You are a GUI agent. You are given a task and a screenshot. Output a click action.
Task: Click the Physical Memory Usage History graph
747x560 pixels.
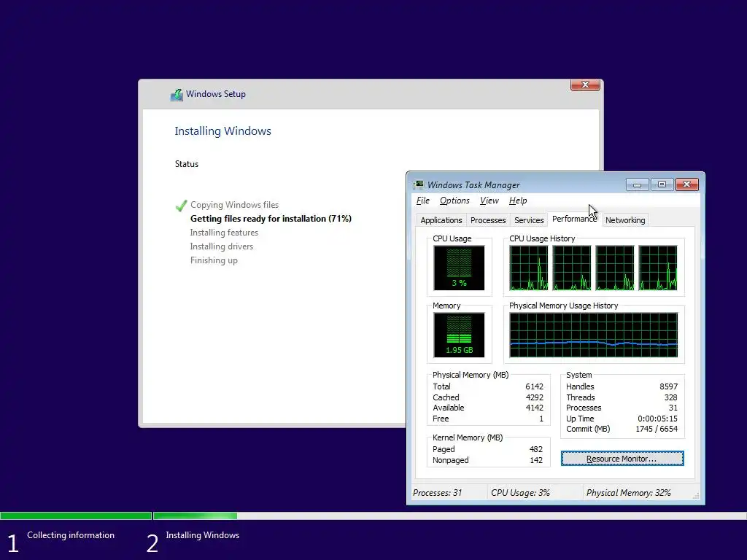point(594,335)
